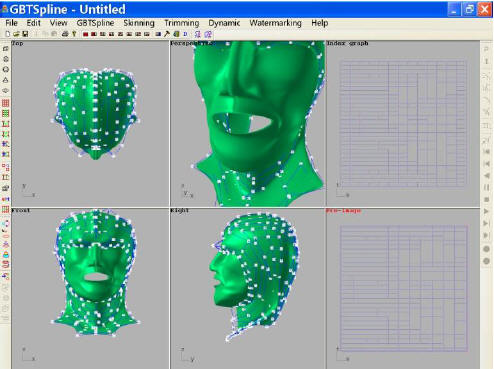Open the GBTSpline menu

click(95, 23)
